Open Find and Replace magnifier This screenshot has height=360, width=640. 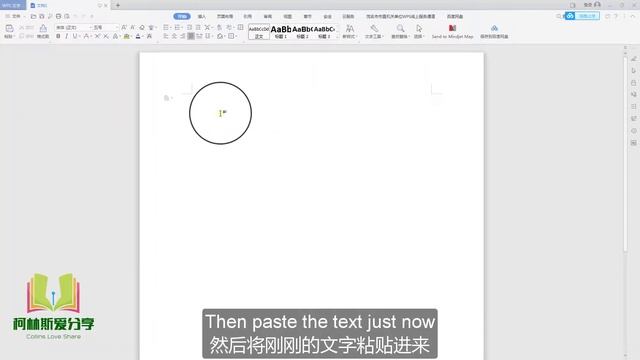coord(400,31)
